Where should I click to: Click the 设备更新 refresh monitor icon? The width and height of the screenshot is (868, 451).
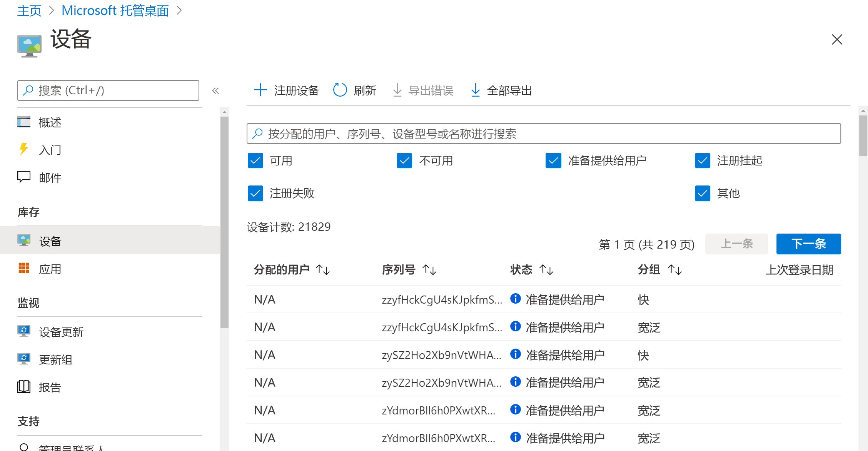[x=24, y=331]
